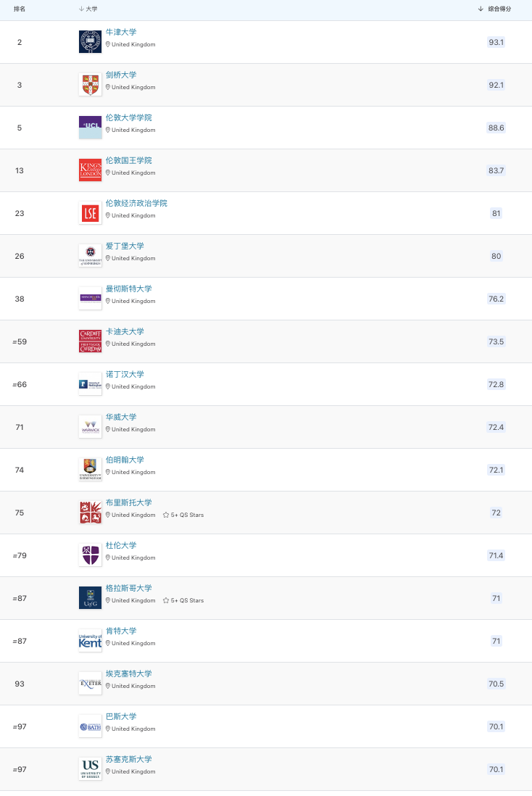532x796 pixels.
Task: Click the King's College London logo
Action: click(x=90, y=170)
